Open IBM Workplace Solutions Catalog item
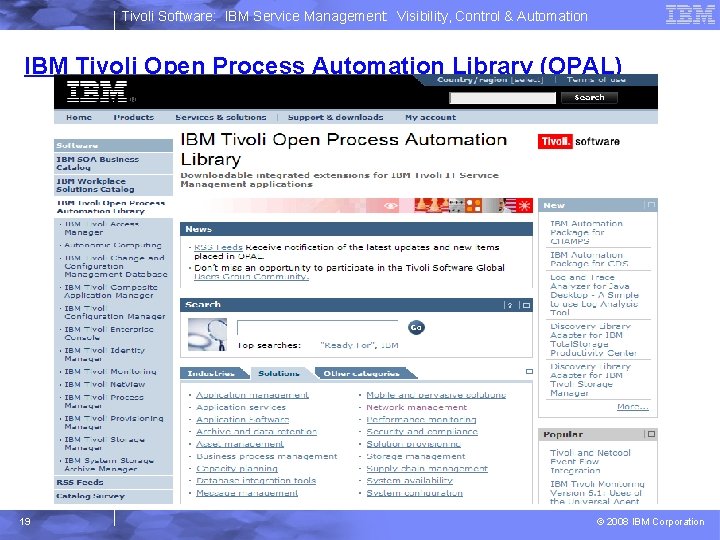 click(113, 185)
